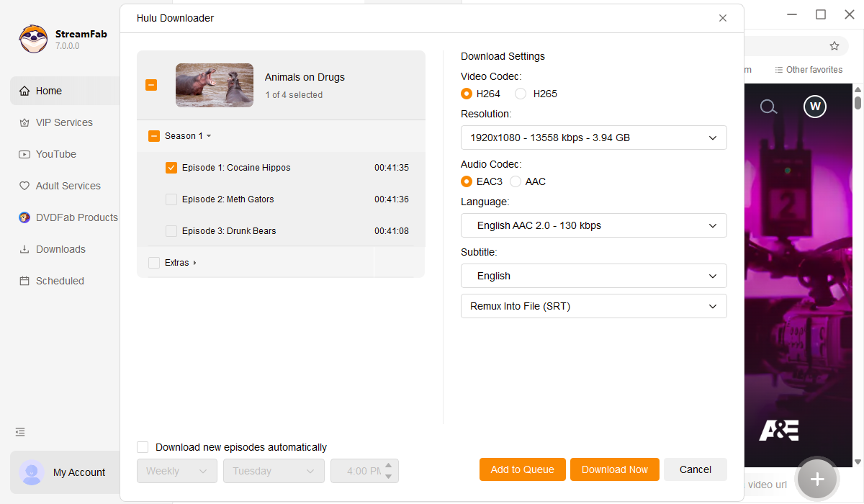Select the H265 video codec option

pos(521,94)
